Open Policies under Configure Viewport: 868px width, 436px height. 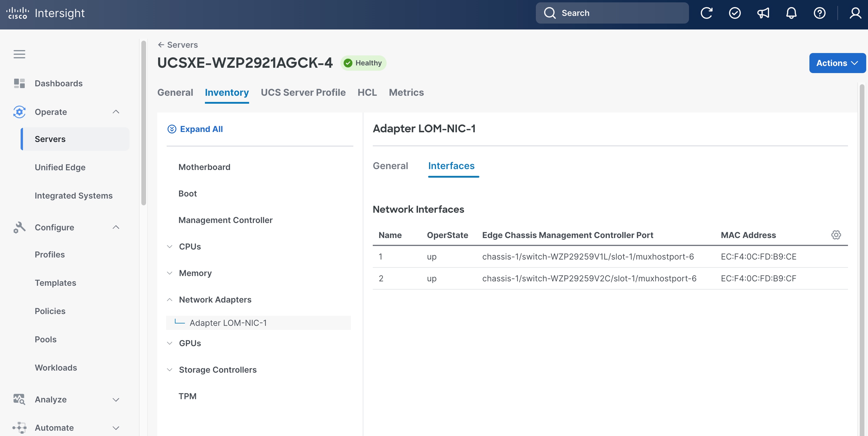(50, 311)
